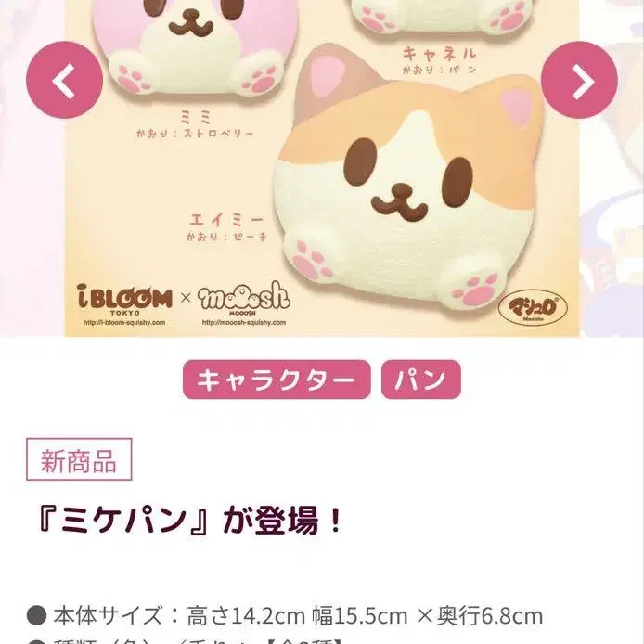
Task: Click the キャネル name label
Action: [439, 54]
